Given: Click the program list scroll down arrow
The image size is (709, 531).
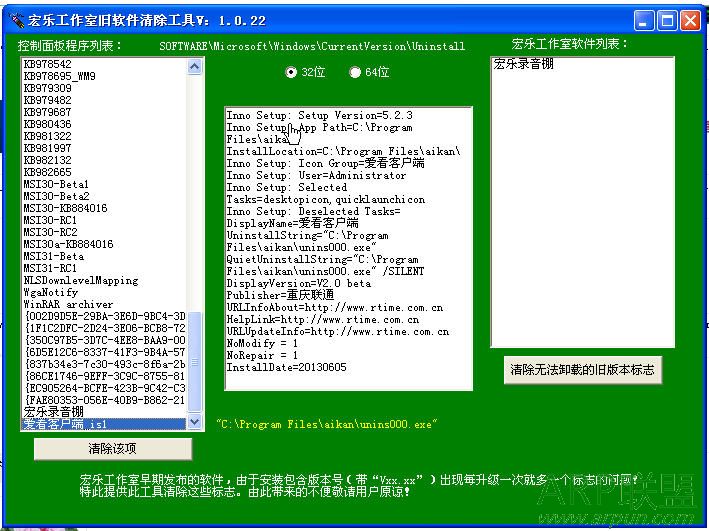Looking at the screenshot, I should [x=194, y=422].
